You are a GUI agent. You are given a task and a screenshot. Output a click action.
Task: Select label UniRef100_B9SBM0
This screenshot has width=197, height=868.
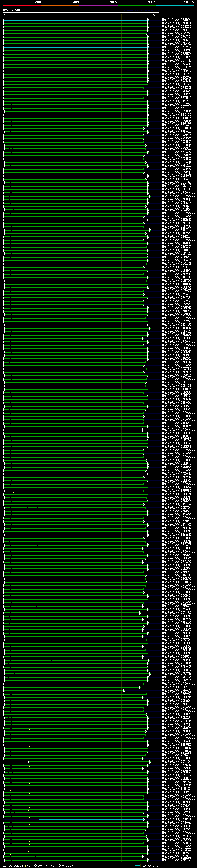(x=176, y=81)
